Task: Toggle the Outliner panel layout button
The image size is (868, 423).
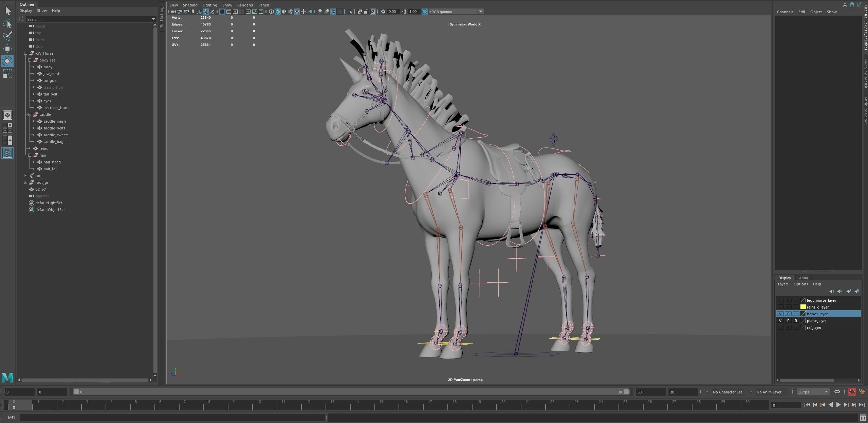Action: [x=7, y=153]
